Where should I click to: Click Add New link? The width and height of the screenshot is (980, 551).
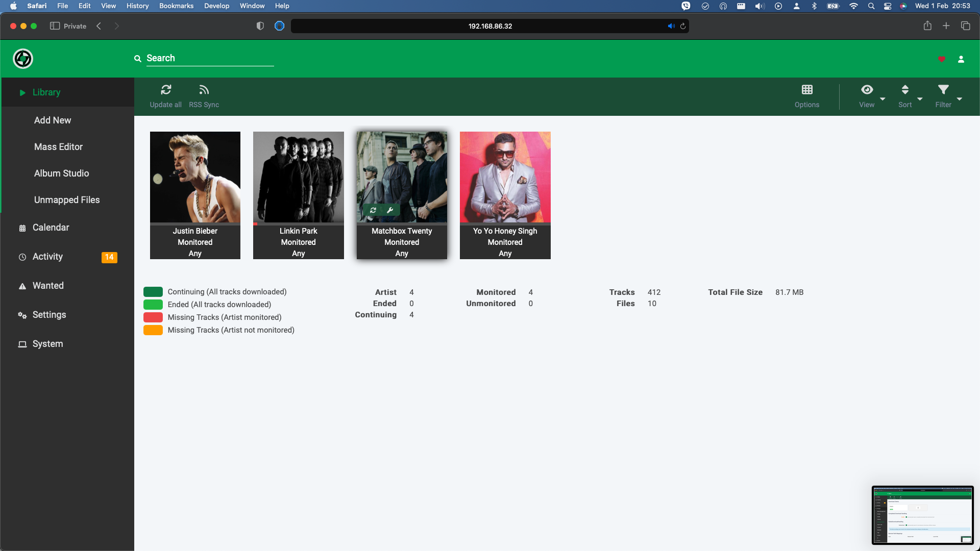click(x=53, y=120)
